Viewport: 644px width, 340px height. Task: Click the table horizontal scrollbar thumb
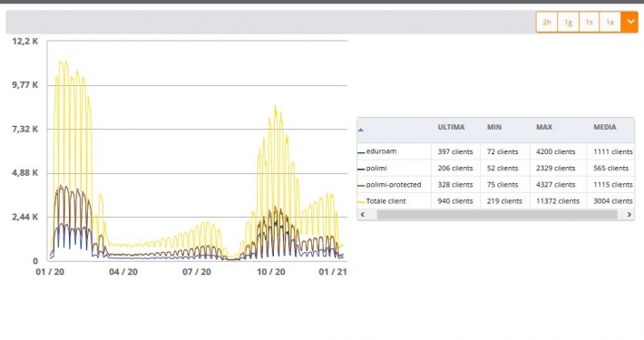pos(497,215)
